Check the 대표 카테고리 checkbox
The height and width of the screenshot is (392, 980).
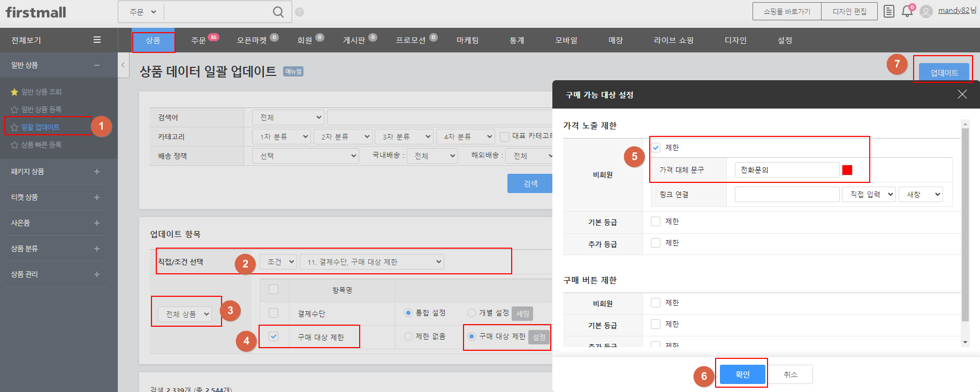coord(504,137)
